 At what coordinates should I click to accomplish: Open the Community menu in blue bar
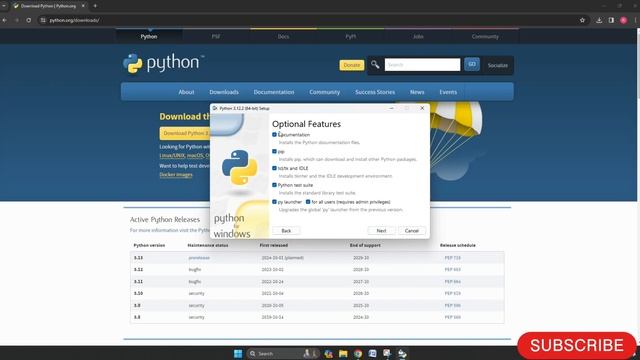(x=324, y=92)
